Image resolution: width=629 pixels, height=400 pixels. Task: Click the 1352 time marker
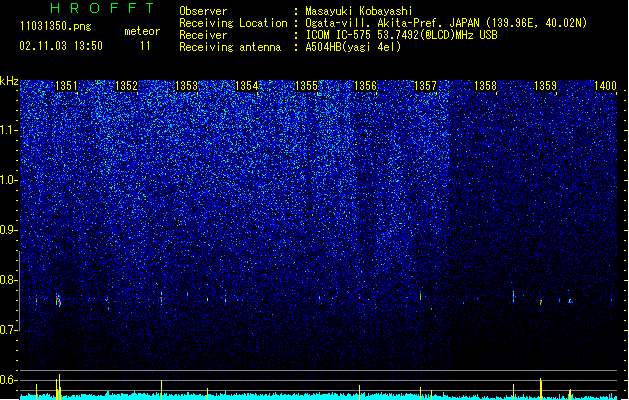tap(126, 86)
